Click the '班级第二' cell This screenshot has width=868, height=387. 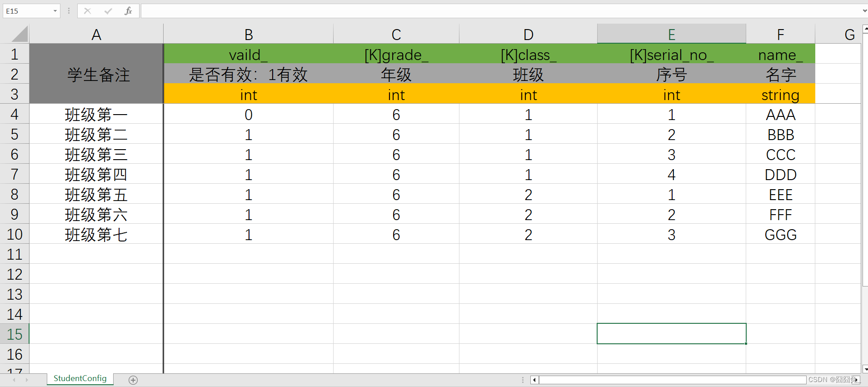point(96,134)
